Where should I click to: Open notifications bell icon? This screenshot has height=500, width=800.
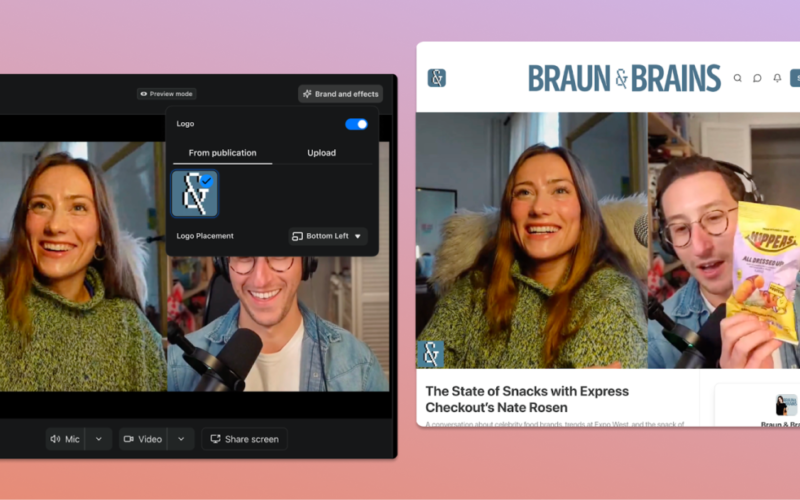click(x=776, y=78)
